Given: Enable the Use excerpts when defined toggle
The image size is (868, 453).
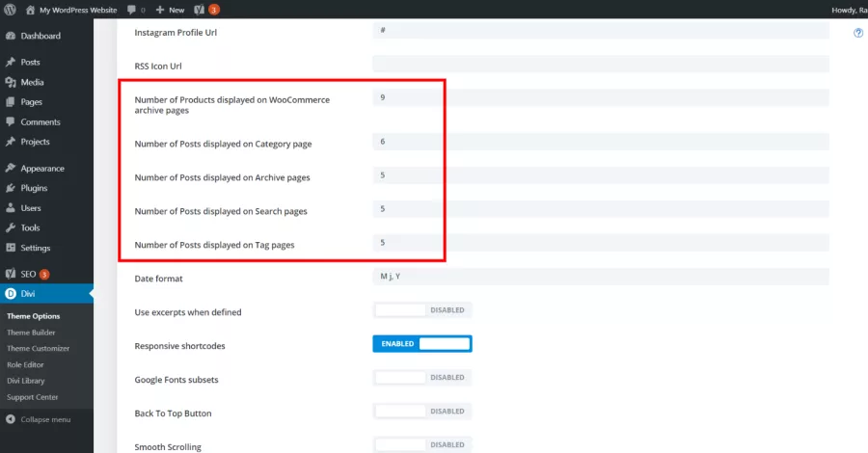Looking at the screenshot, I should pos(422,310).
